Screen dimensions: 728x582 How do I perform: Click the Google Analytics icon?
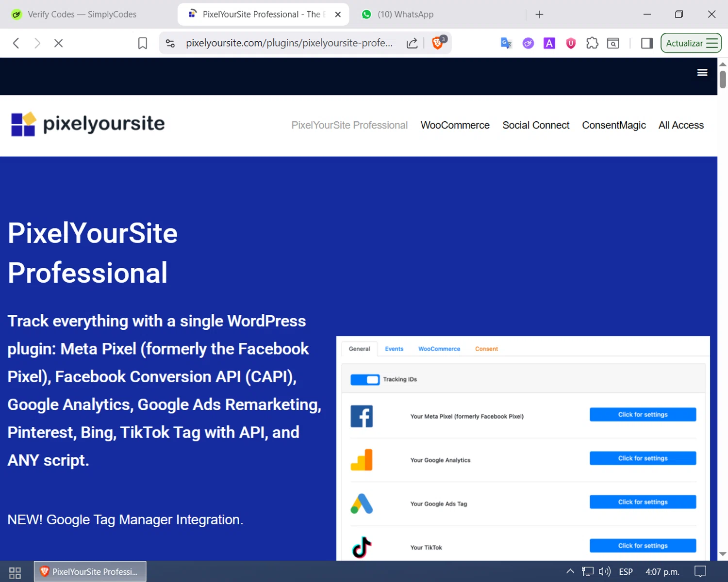tap(362, 460)
